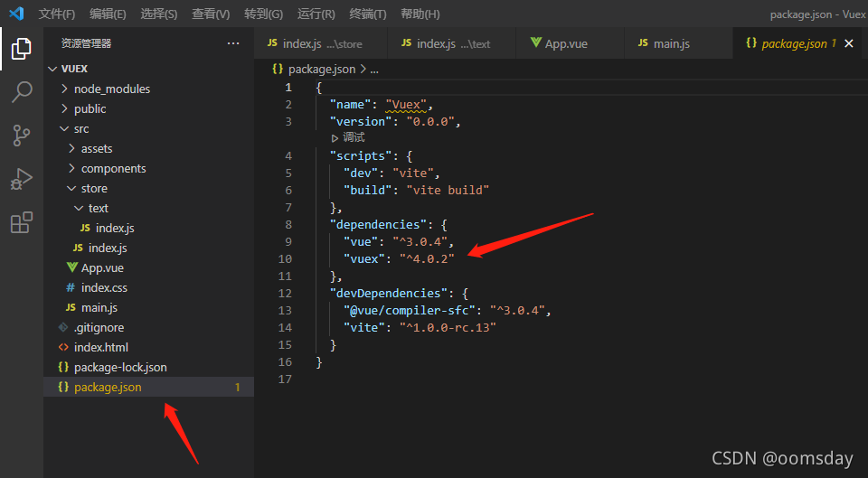This screenshot has width=868, height=478.
Task: Expand the assets folder
Action: [148, 148]
